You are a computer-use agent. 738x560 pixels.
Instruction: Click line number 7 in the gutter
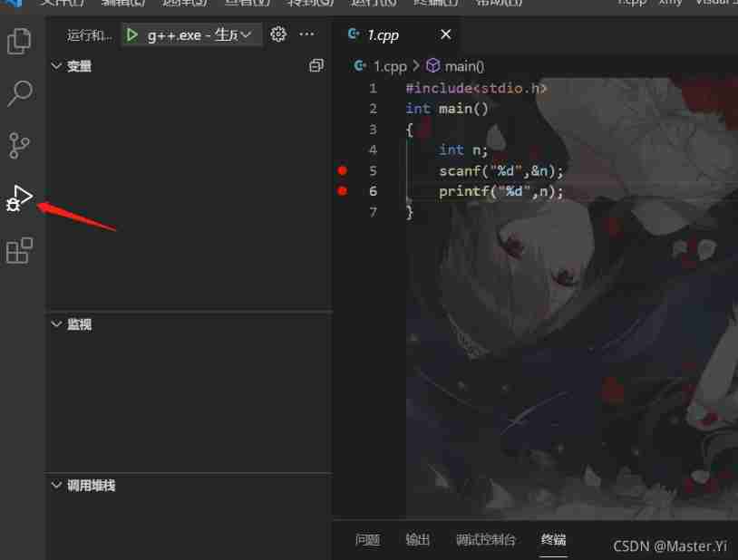[373, 212]
